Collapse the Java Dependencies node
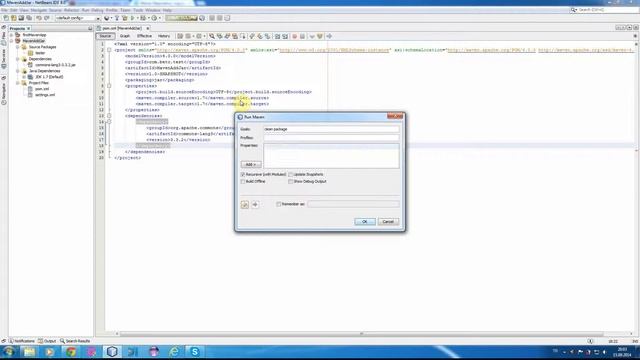This screenshot has width=640, height=360. [x=18, y=71]
